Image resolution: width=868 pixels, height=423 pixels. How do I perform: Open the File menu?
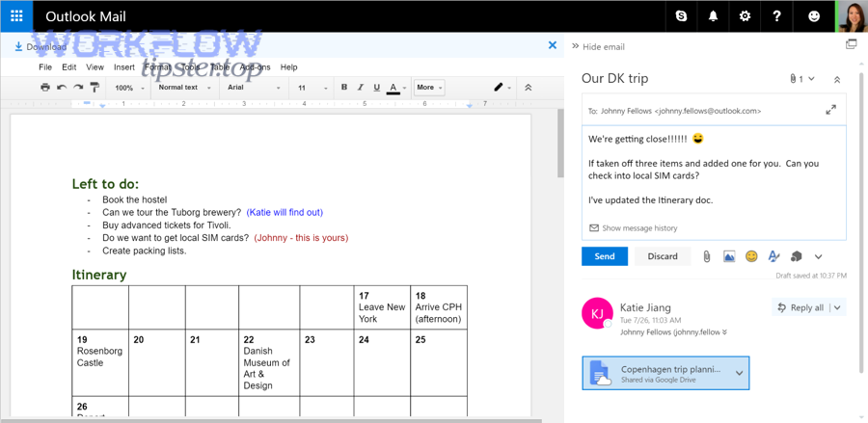tap(45, 66)
